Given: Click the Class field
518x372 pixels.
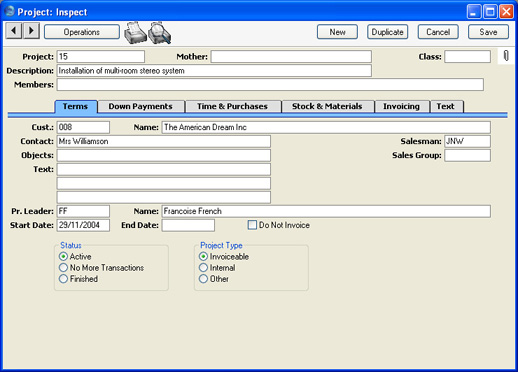Looking at the screenshot, I should coord(467,57).
